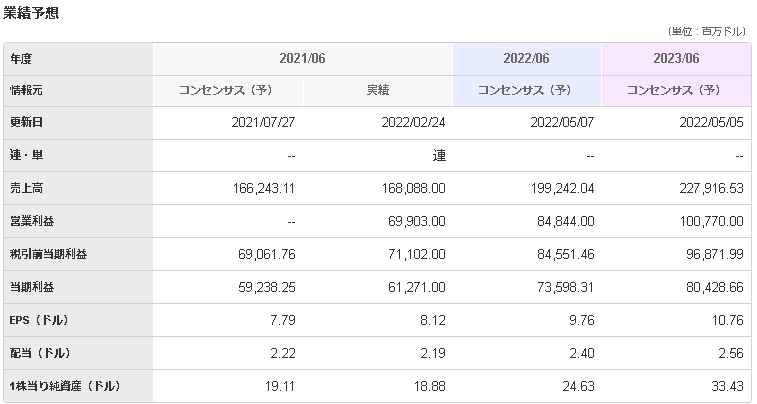Select the 営業利益 row label

tap(33, 221)
